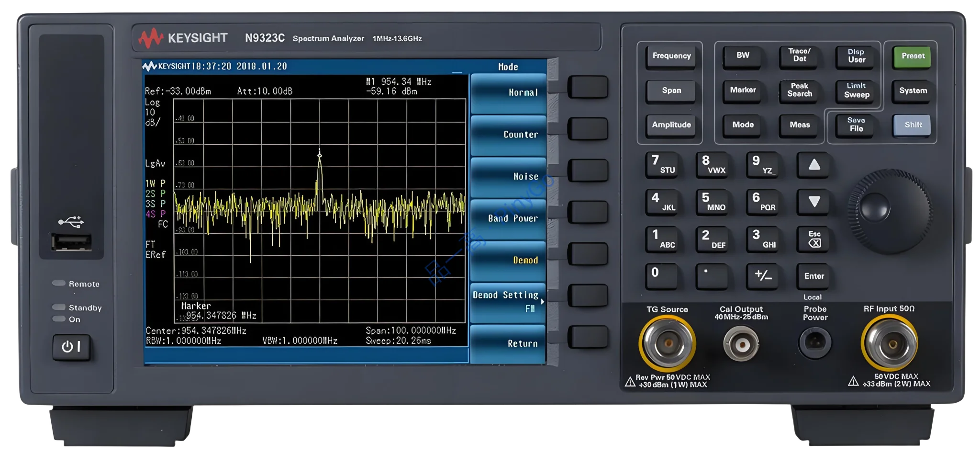The height and width of the screenshot is (455, 980).
Task: Select the Normal softkey menu item
Action: [x=508, y=93]
